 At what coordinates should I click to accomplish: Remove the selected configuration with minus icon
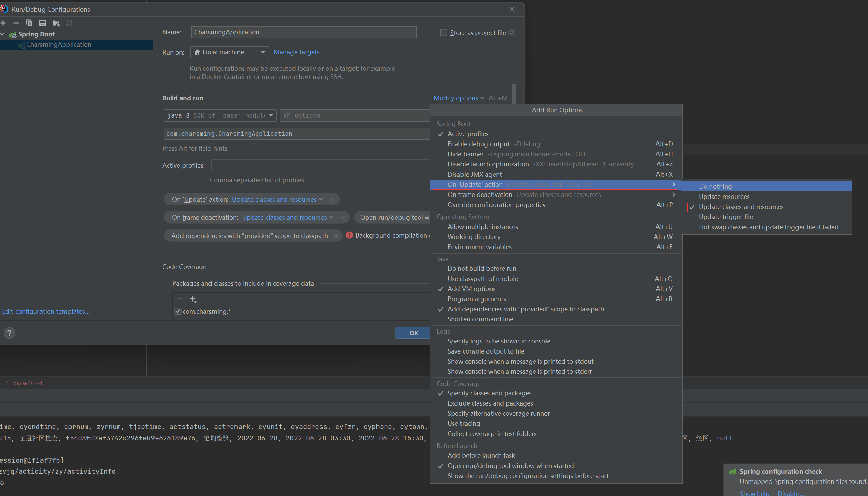16,23
